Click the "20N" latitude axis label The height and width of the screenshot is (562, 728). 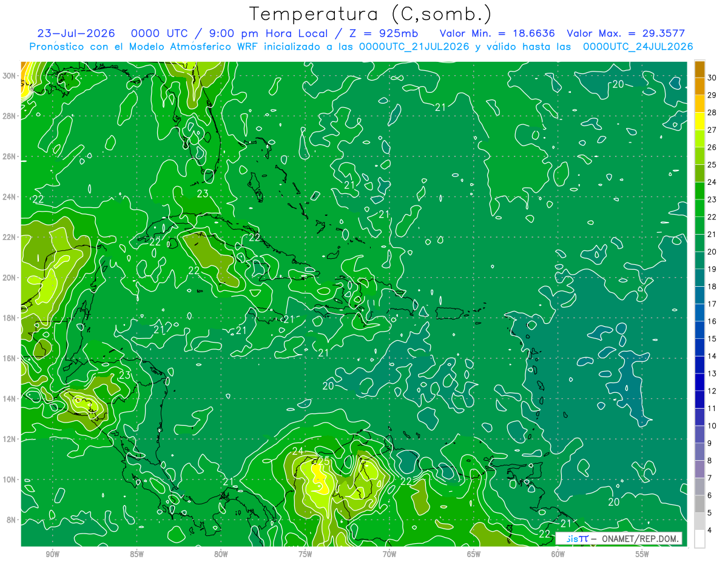click(9, 278)
